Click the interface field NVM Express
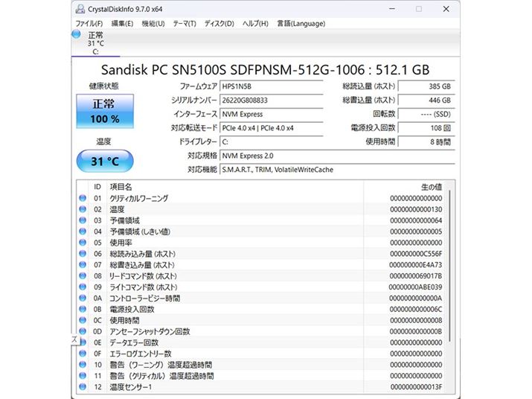The width and height of the screenshot is (532, 399). pos(271,114)
